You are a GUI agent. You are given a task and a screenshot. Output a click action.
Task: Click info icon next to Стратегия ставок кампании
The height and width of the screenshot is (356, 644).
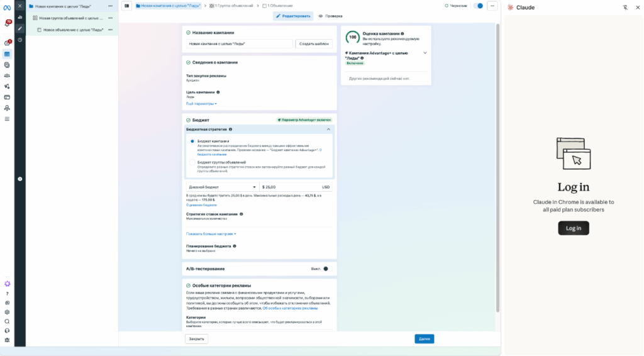tap(241, 214)
